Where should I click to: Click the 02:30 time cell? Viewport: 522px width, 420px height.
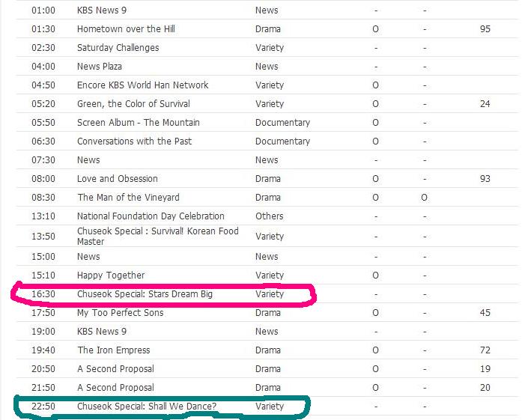43,48
